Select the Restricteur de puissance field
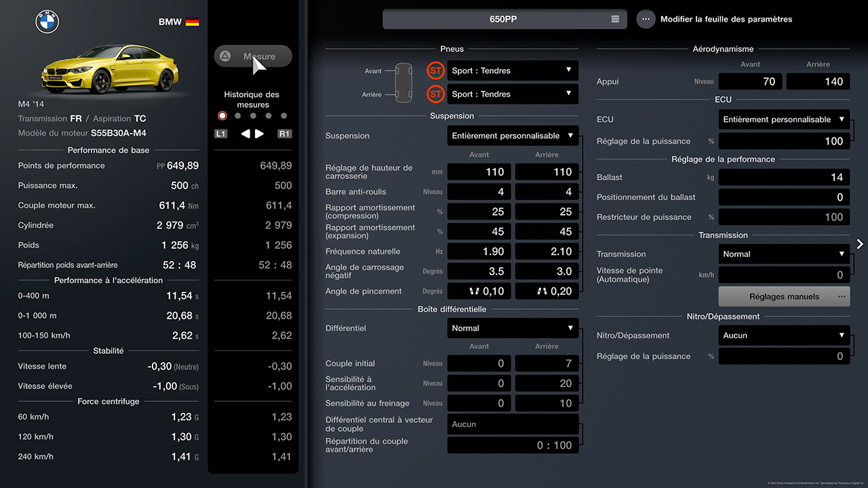 tap(784, 217)
